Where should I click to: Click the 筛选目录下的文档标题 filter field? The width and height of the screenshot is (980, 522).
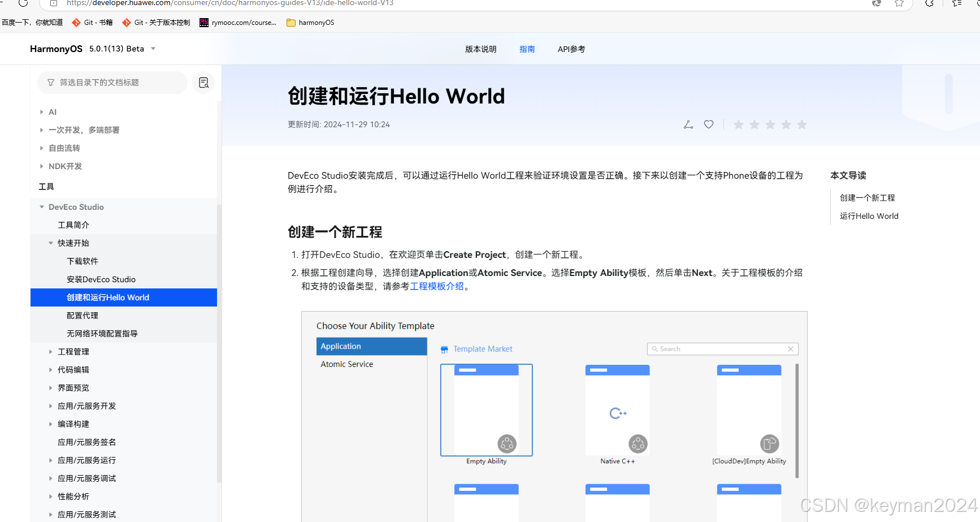(x=112, y=83)
